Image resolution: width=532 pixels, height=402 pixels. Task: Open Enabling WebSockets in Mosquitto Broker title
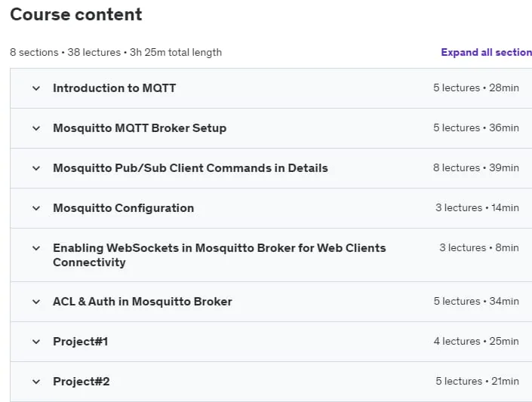(220, 255)
